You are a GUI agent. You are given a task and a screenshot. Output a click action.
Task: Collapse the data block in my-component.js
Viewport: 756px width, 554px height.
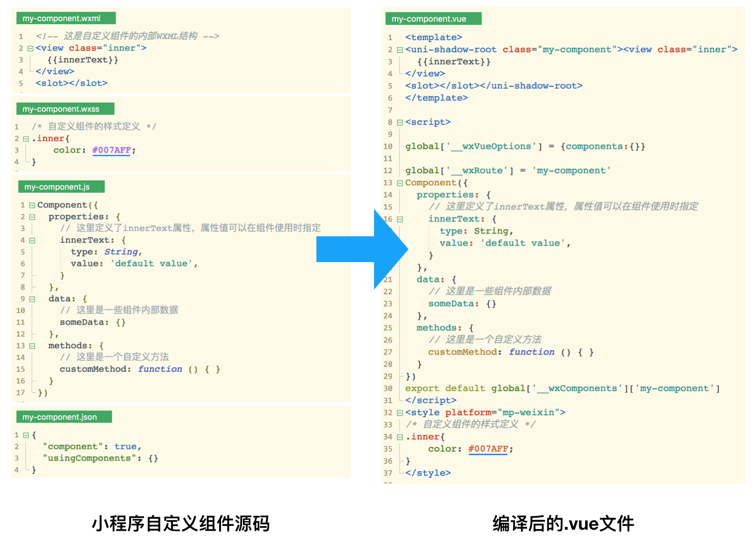click(x=32, y=299)
